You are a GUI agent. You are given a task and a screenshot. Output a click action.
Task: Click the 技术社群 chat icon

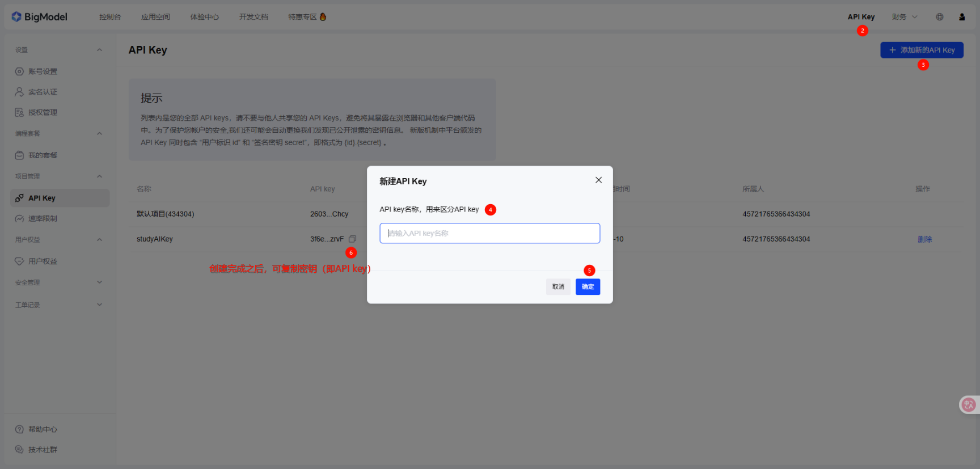(19, 450)
